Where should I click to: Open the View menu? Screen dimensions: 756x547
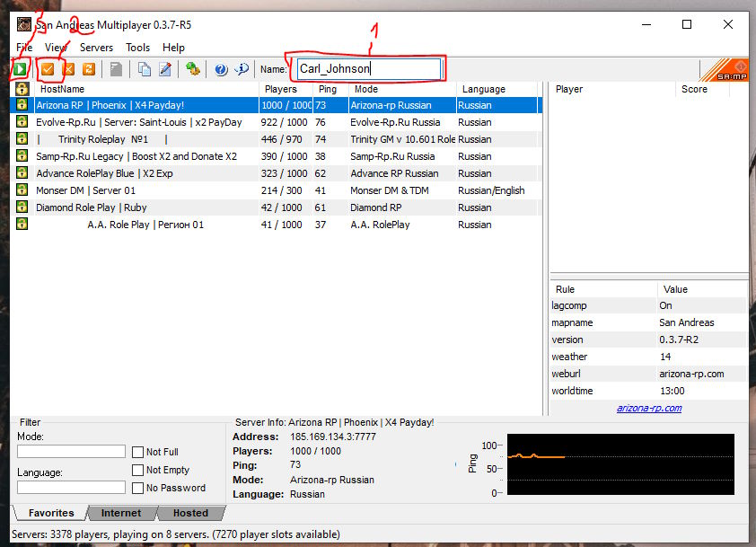click(x=56, y=48)
